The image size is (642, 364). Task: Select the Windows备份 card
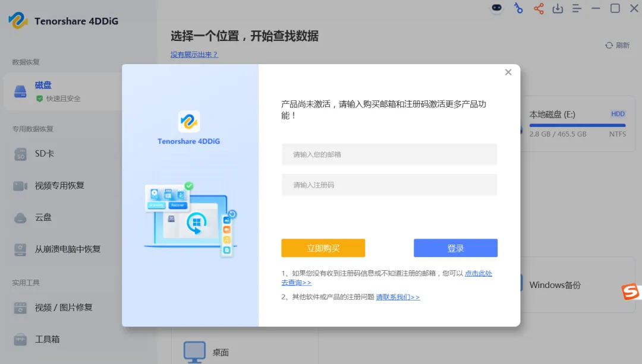click(x=578, y=285)
